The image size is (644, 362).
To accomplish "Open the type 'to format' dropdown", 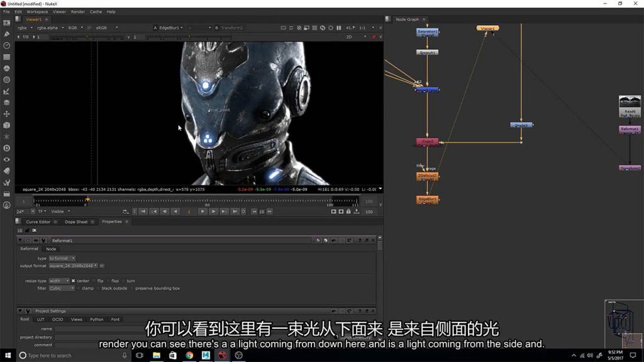I will [62, 258].
